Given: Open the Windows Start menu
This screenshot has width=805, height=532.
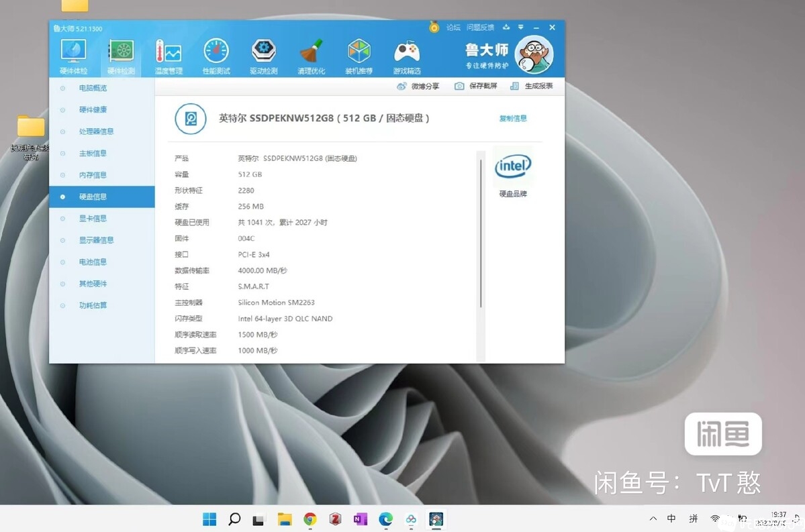Looking at the screenshot, I should pyautogui.click(x=209, y=519).
